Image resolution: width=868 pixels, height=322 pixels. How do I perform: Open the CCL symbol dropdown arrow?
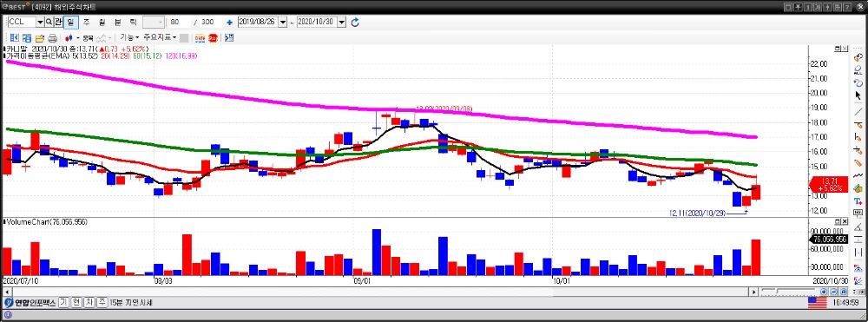pos(40,22)
